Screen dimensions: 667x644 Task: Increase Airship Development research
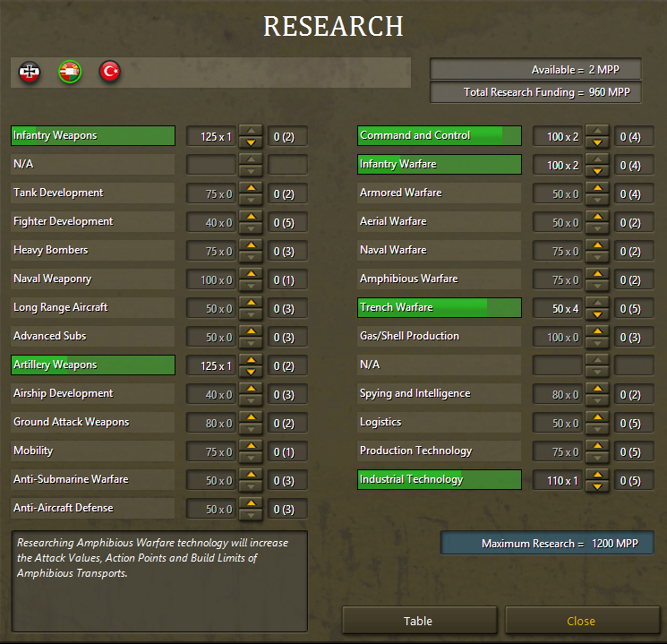click(251, 388)
